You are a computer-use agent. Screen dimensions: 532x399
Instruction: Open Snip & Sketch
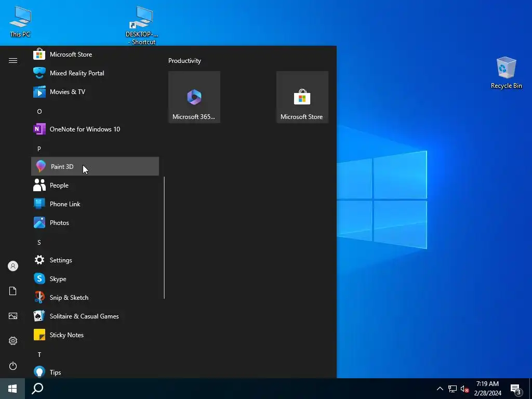tap(95, 297)
